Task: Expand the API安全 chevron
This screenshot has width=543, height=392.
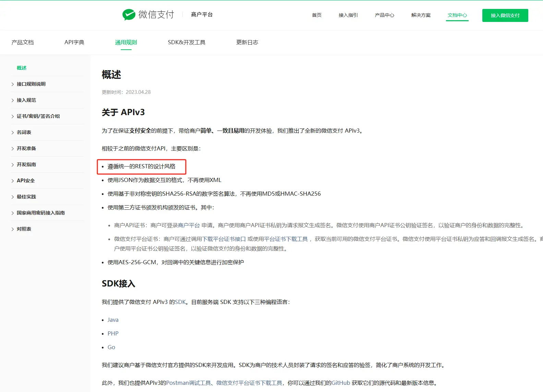Action: point(13,181)
